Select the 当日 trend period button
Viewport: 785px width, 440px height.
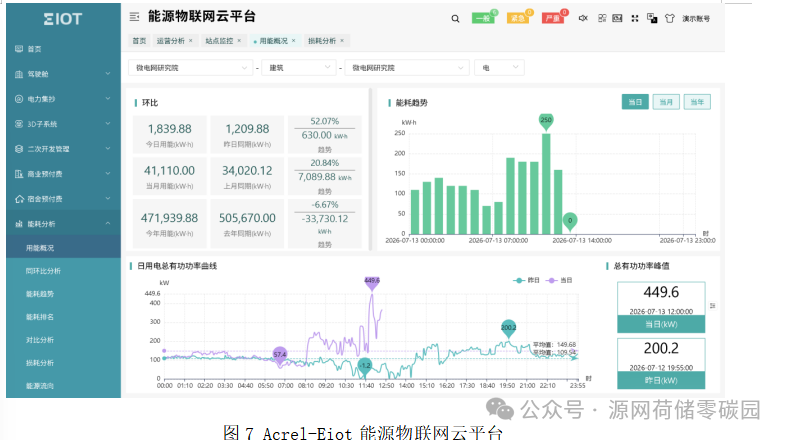(635, 102)
